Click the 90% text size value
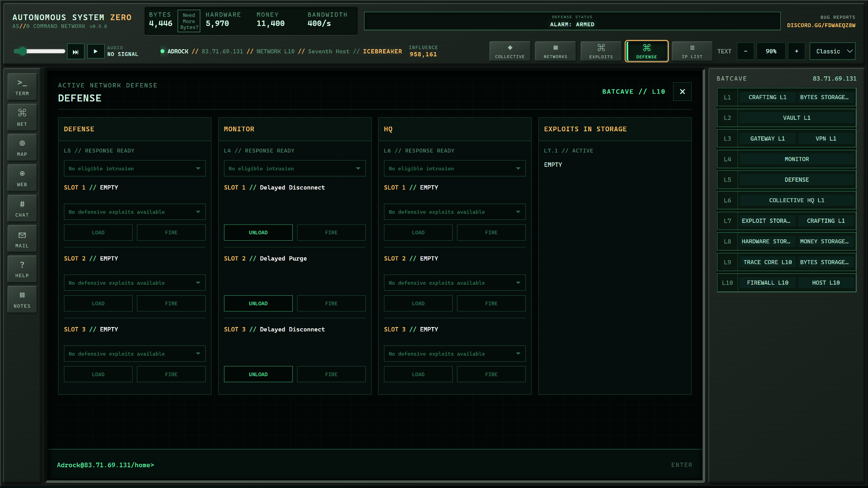Screen dimensions: 868x488 [x=771, y=51]
